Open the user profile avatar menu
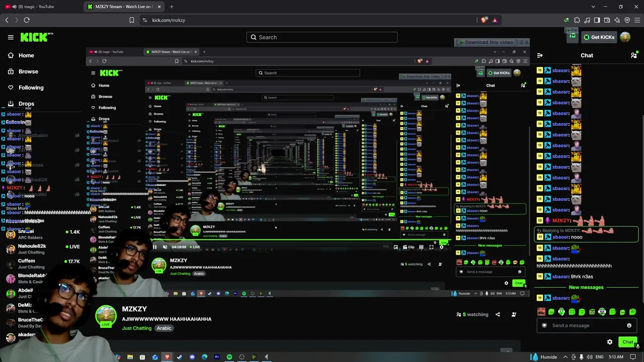 [x=625, y=37]
